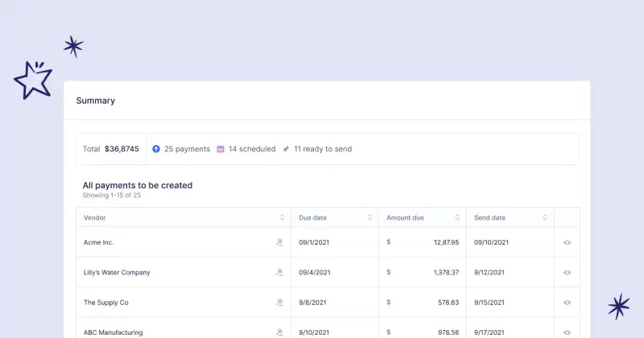Sort the table by the Vendor column arrows

click(282, 217)
